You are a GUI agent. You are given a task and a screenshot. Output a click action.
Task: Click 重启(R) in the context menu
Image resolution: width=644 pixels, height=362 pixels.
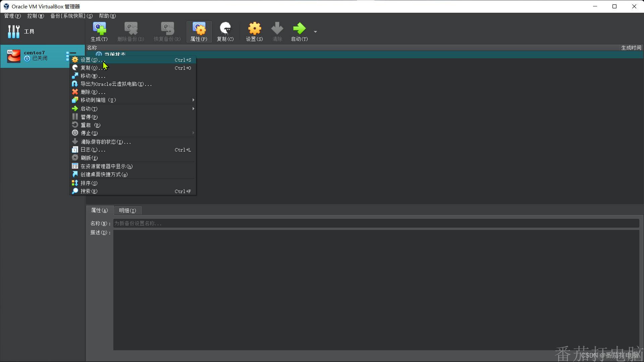[x=133, y=125]
